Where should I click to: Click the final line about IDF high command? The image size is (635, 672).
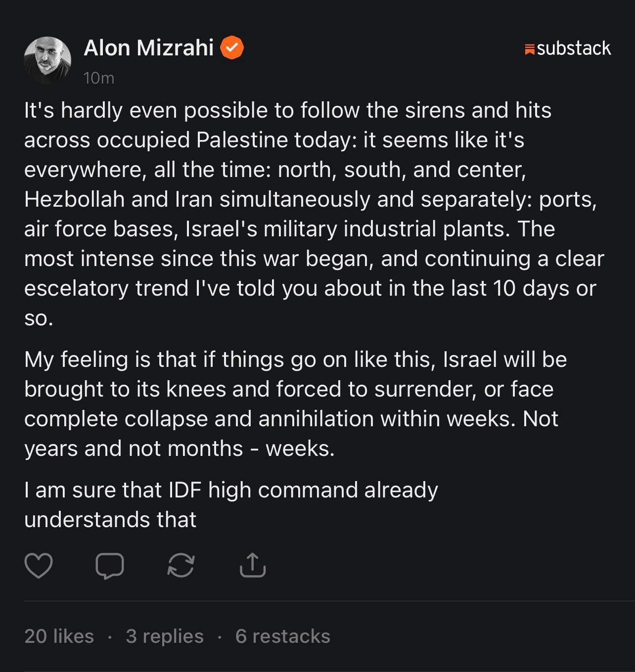pyautogui.click(x=231, y=504)
